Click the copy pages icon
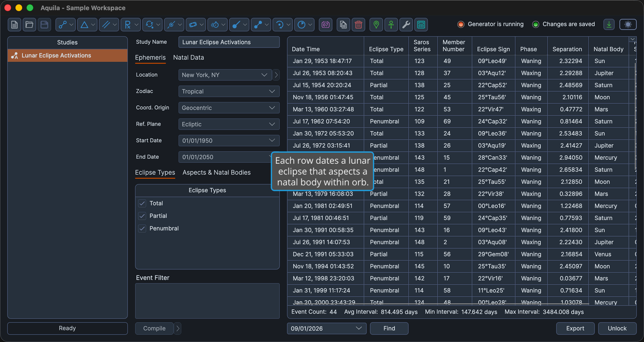The image size is (644, 342). pyautogui.click(x=343, y=25)
